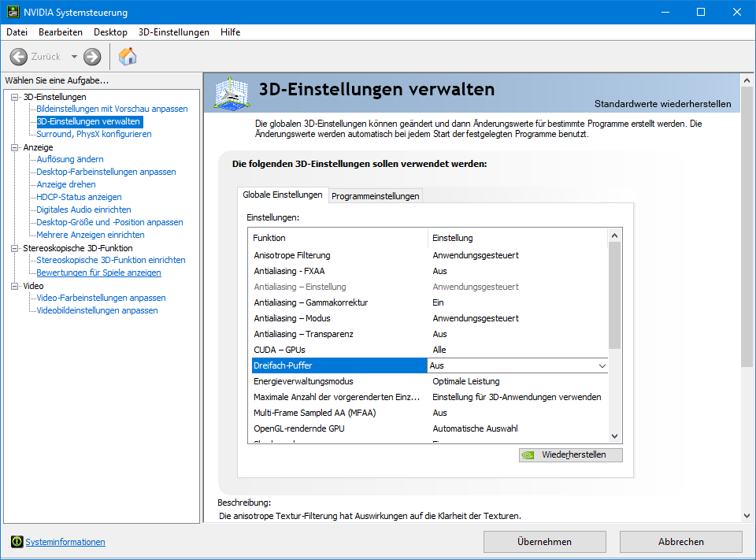Open Videobildeinstellungen anpassen
Screen dimensions: 756x560
98,310
